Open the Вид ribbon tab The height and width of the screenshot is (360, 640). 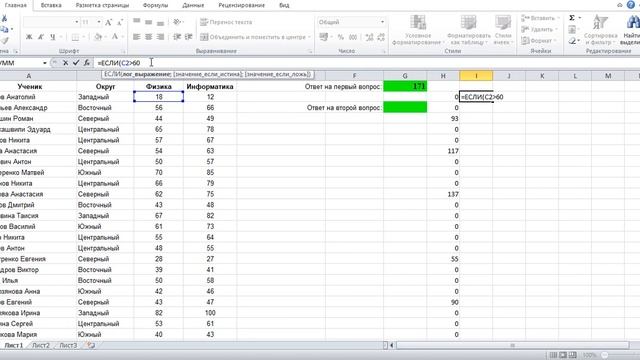(x=284, y=5)
